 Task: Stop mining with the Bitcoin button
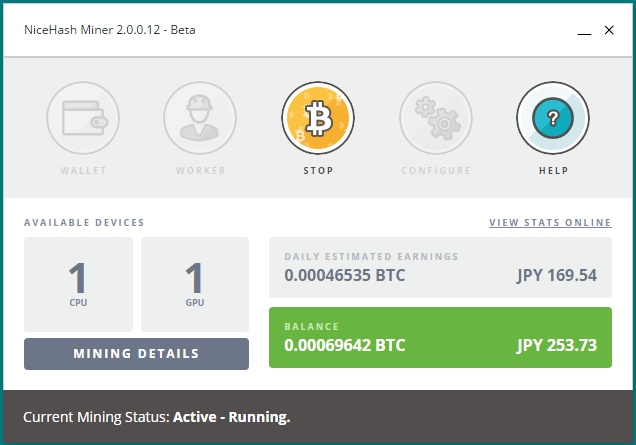click(318, 118)
